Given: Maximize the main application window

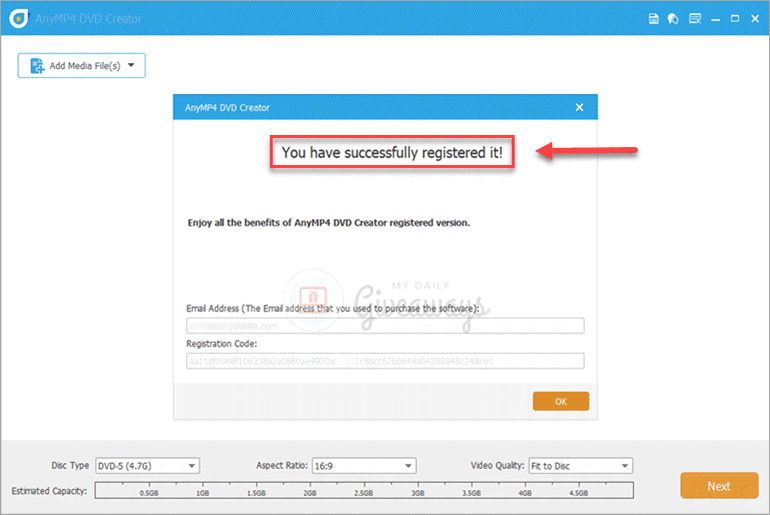Looking at the screenshot, I should coord(734,18).
